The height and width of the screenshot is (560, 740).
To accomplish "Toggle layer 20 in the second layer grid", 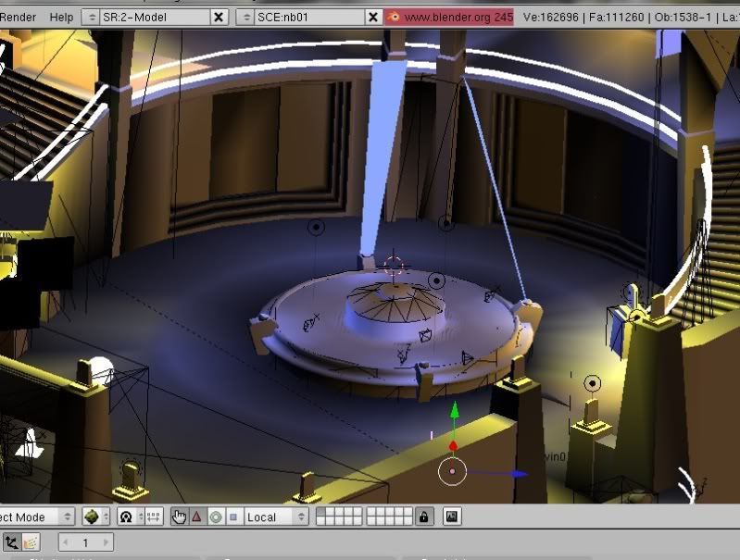I will pyautogui.click(x=408, y=521).
